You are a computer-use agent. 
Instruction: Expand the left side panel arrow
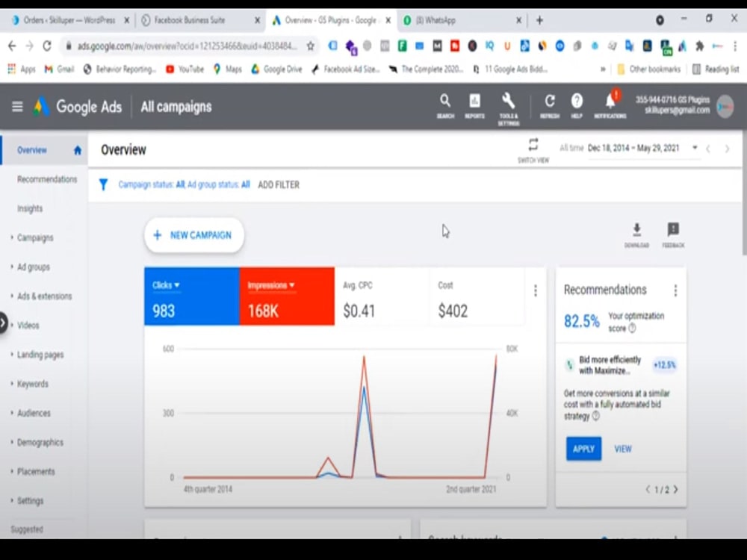(3, 323)
